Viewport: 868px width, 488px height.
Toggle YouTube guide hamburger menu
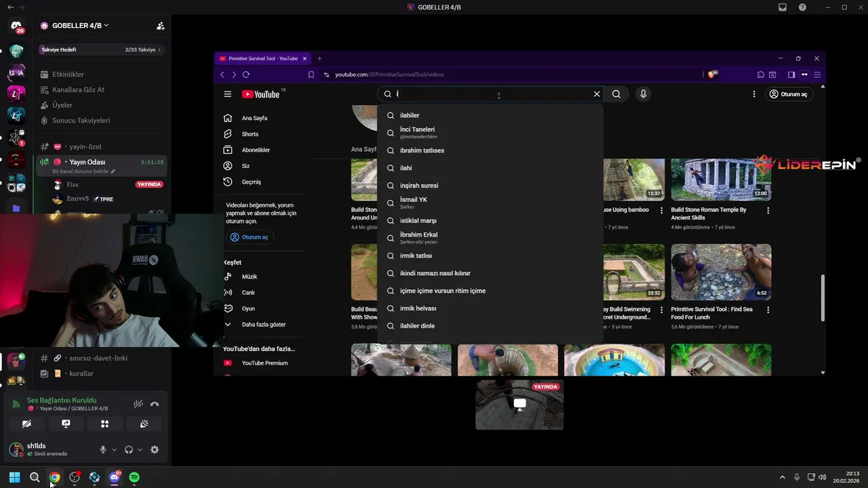click(x=228, y=94)
